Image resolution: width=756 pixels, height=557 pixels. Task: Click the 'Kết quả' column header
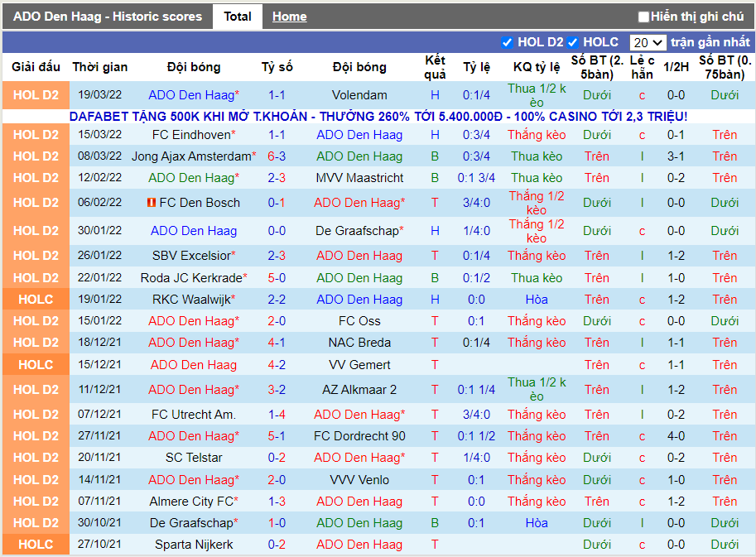pos(435,67)
